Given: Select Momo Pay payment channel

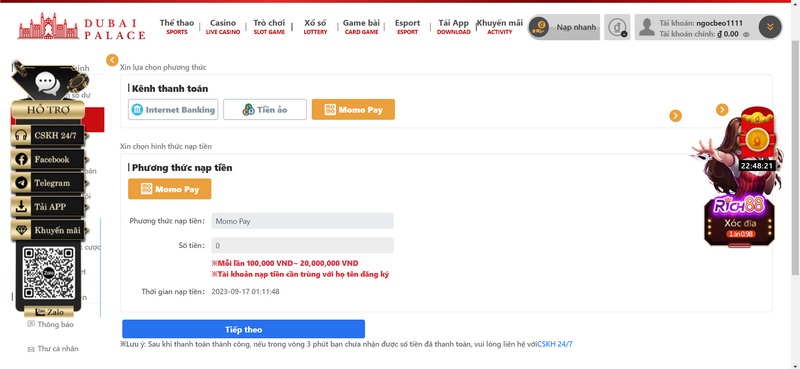Looking at the screenshot, I should coord(353,110).
